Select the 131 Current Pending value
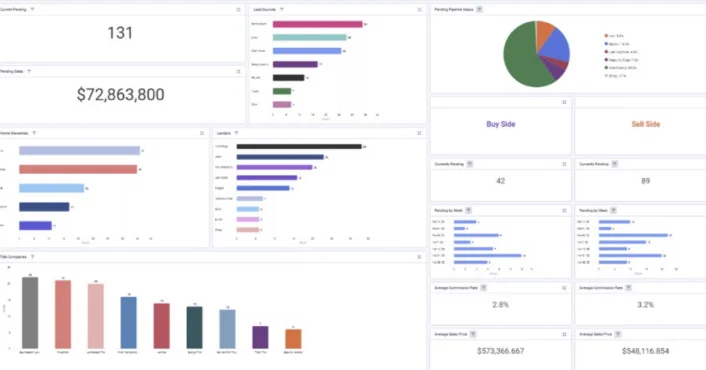This screenshot has width=706, height=370. pyautogui.click(x=120, y=33)
